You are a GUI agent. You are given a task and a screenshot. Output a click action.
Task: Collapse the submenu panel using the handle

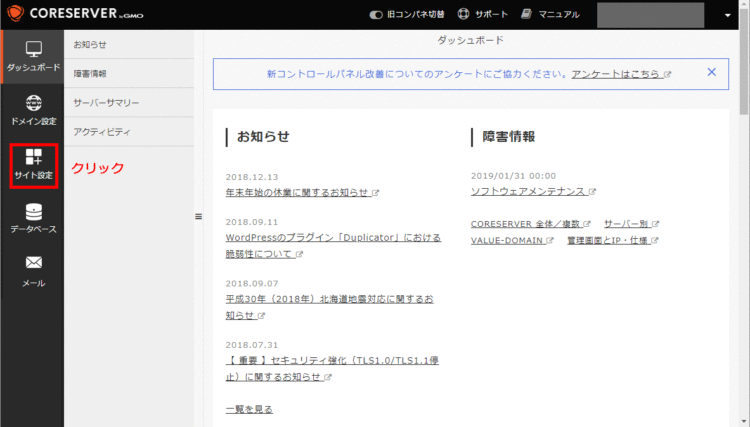(198, 216)
